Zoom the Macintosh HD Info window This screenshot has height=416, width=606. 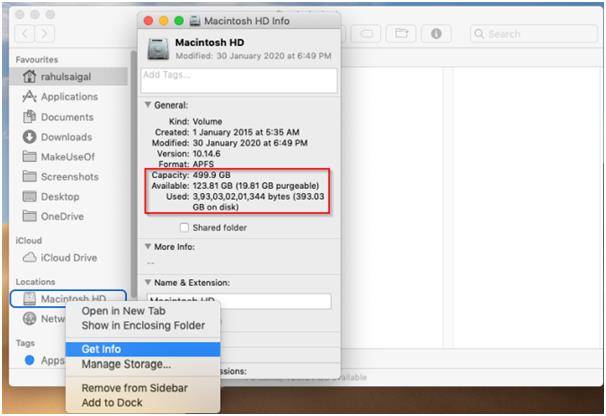tap(179, 20)
